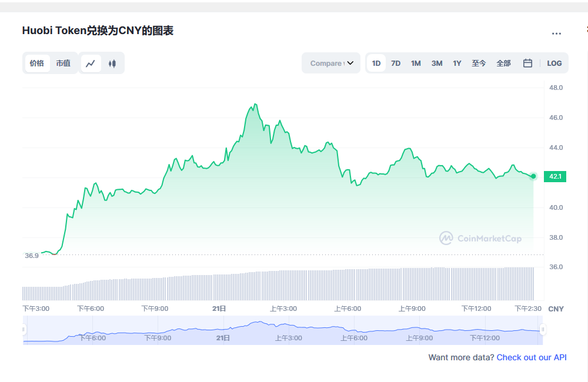The width and height of the screenshot is (588, 382).
Task: Click the 上午9:00 label on main axis
Action: click(412, 309)
